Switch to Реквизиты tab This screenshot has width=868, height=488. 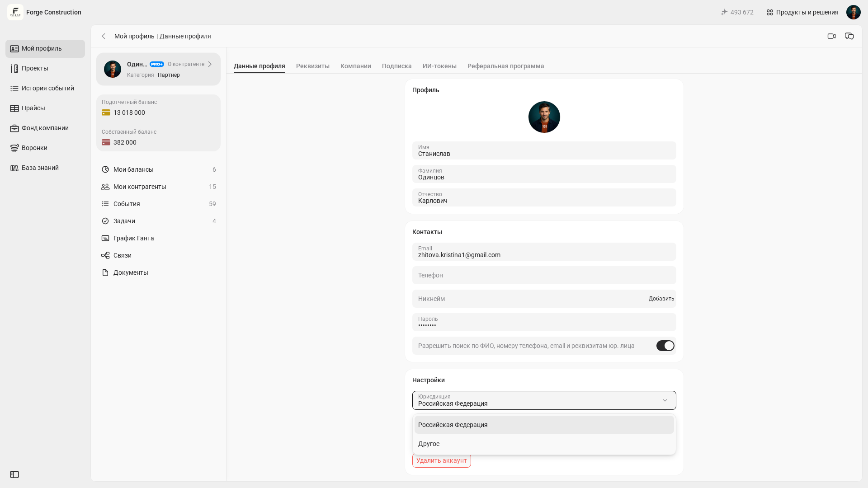pyautogui.click(x=313, y=66)
